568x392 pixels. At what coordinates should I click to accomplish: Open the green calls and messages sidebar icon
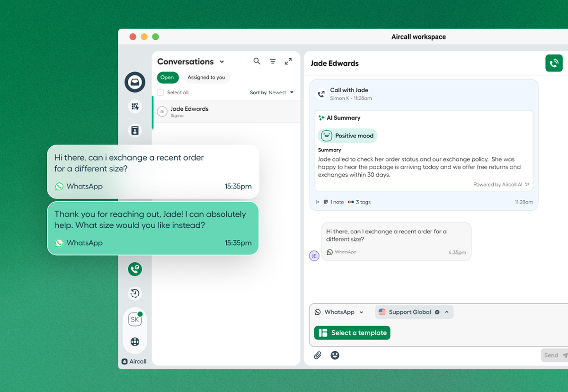point(135,269)
